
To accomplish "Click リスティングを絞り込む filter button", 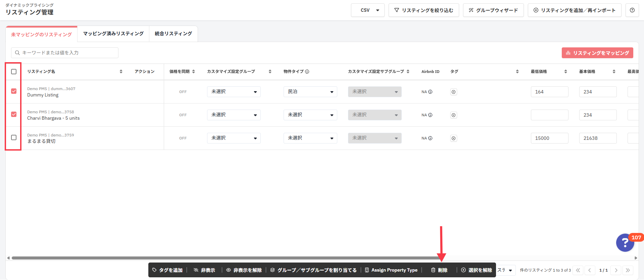I will 424,10.
